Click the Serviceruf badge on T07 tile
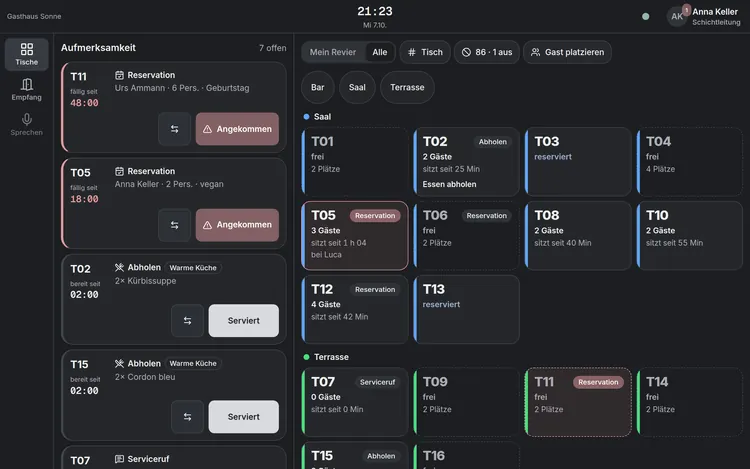The image size is (750, 469). tap(377, 382)
